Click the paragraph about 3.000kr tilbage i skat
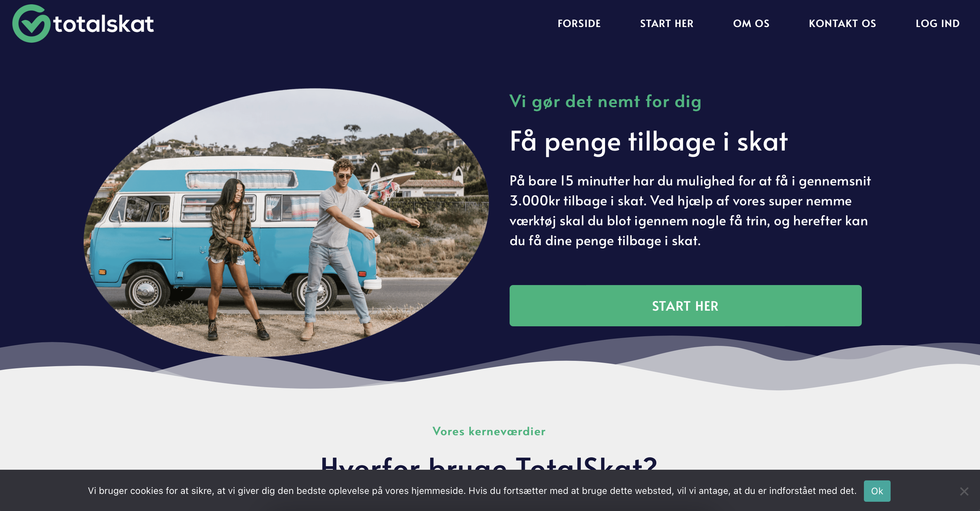This screenshot has height=511, width=980. (690, 211)
